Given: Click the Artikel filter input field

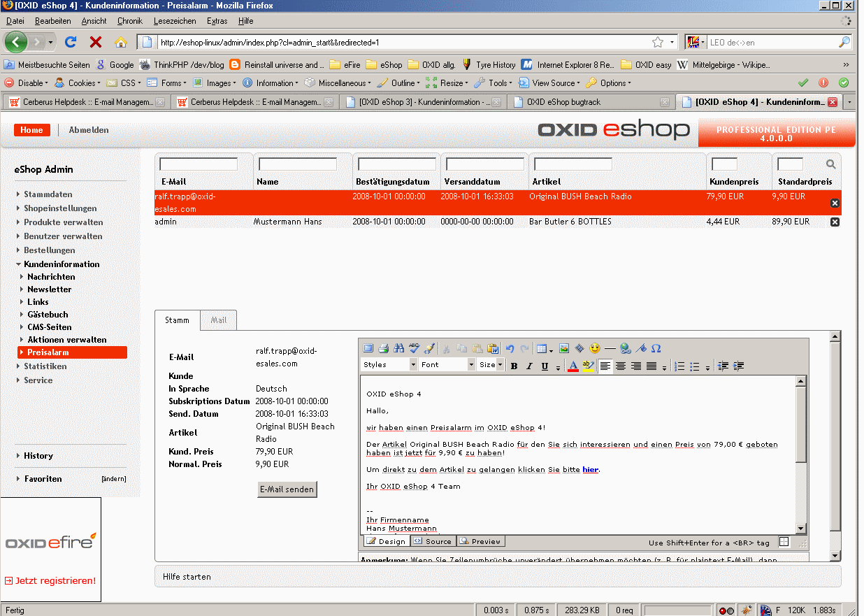Looking at the screenshot, I should (573, 164).
